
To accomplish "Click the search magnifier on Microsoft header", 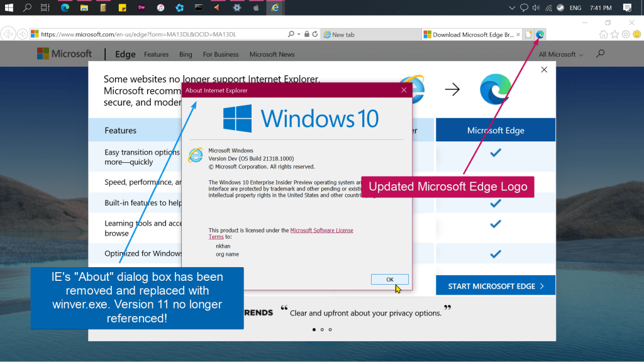I will [600, 54].
